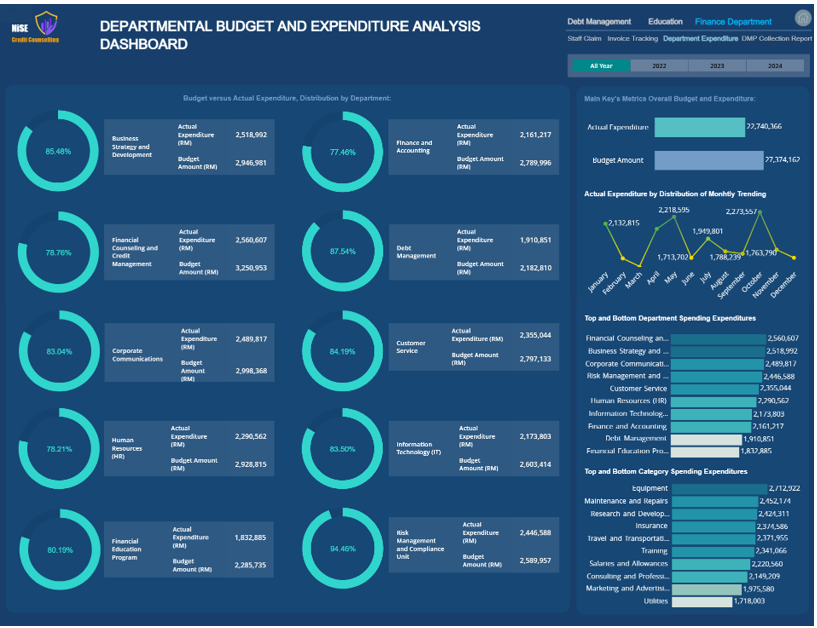Viewport: 817px width, 628px height.
Task: Switch the year slicer to 2024
Action: [x=775, y=66]
